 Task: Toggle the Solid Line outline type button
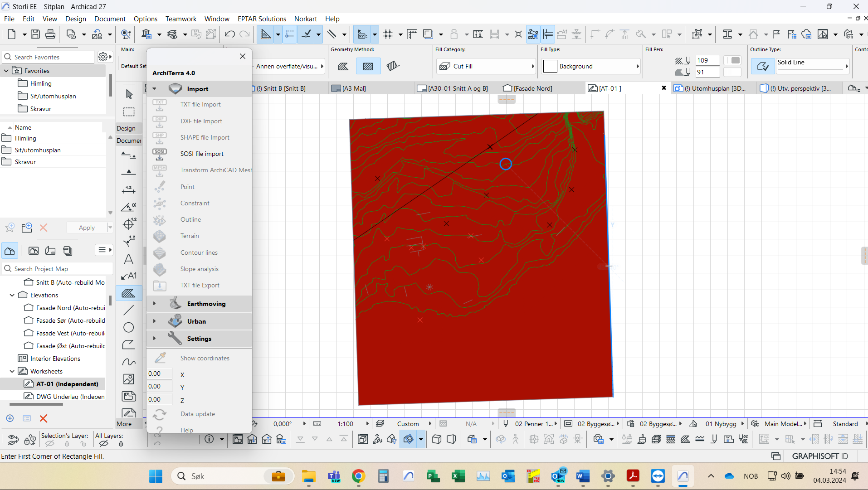[x=762, y=67]
